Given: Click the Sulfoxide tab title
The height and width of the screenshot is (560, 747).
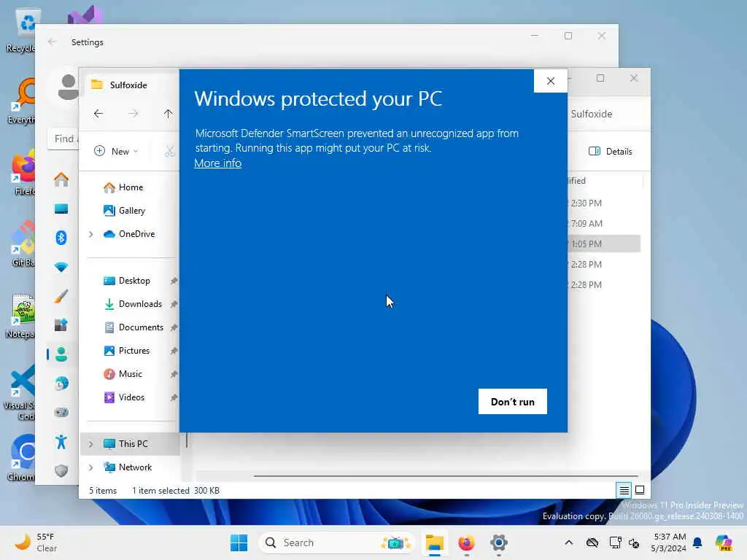Looking at the screenshot, I should coord(128,85).
